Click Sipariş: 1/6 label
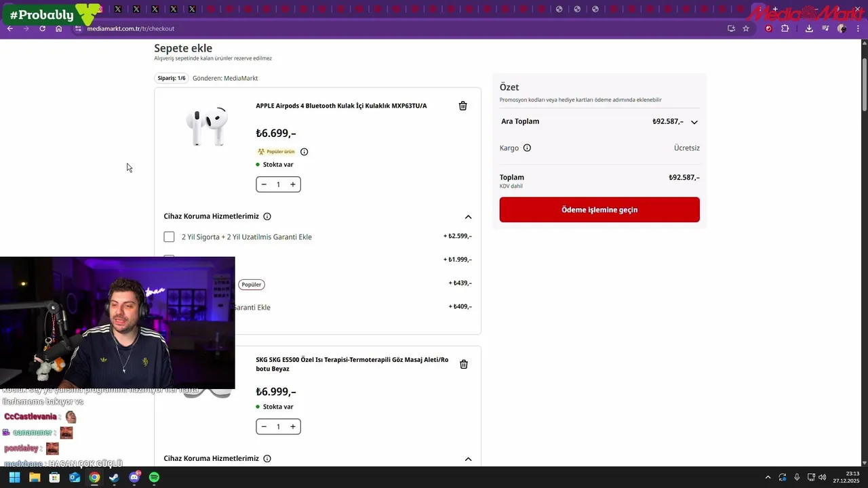Viewport: 868px width, 488px height. point(172,78)
